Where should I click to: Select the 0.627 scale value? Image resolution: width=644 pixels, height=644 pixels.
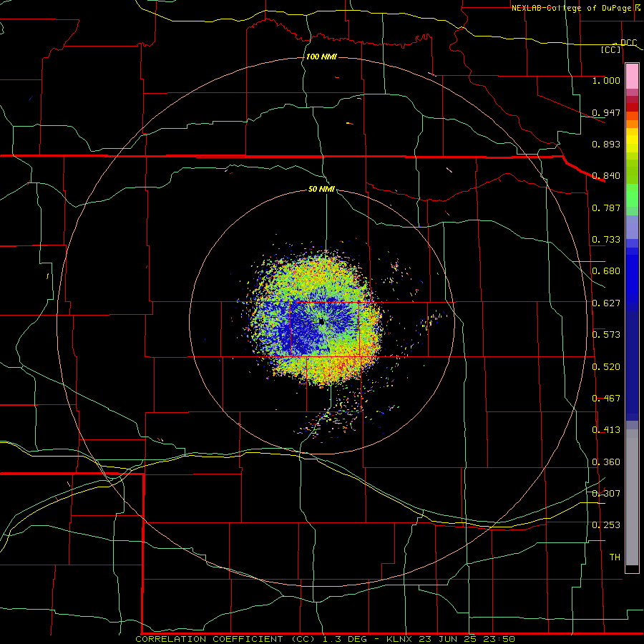[x=606, y=303]
